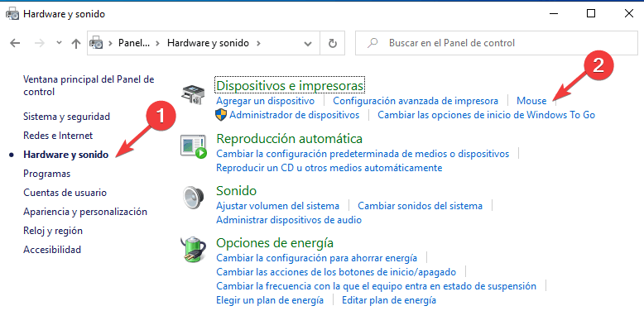Image resolution: width=644 pixels, height=325 pixels.
Task: Open Apariencia y personalización category
Action: 85,212
